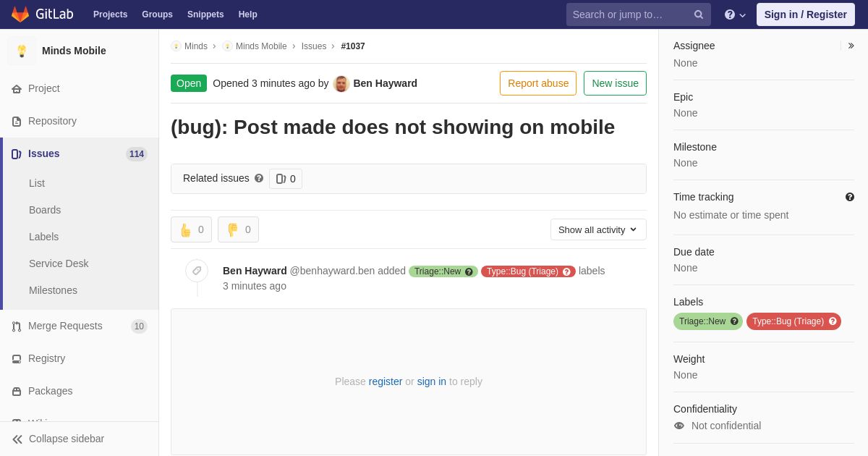Click the Report abuse button

tap(538, 83)
